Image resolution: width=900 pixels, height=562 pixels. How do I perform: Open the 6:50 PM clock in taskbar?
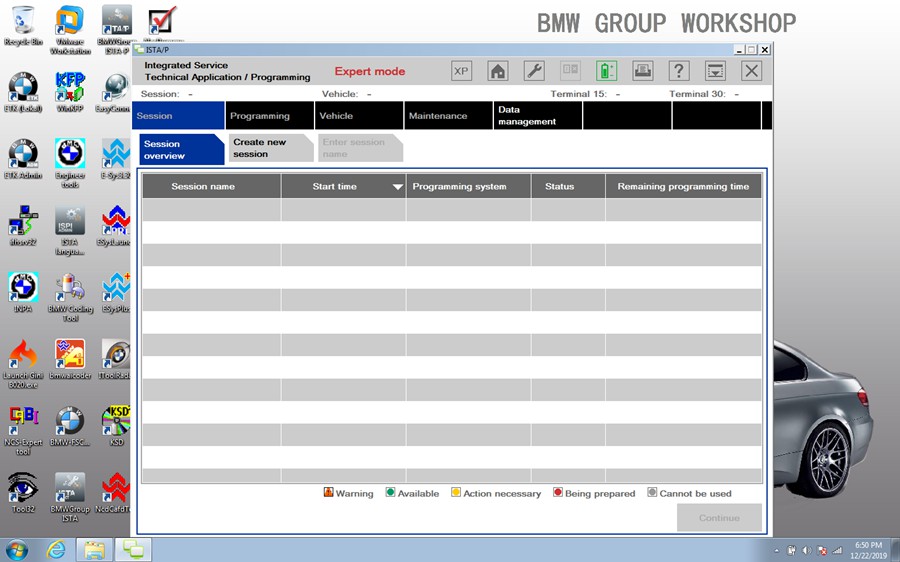[x=868, y=550]
